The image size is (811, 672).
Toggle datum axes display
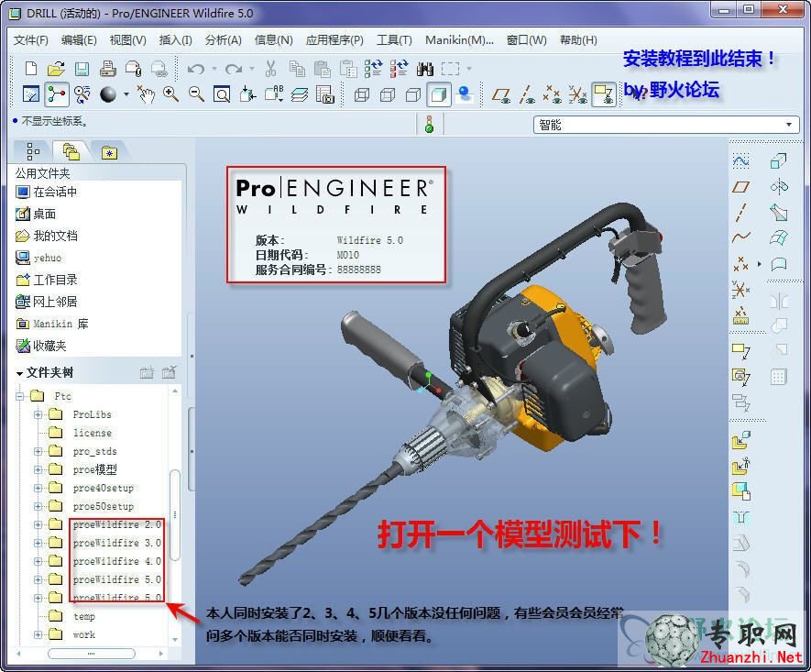(x=527, y=94)
